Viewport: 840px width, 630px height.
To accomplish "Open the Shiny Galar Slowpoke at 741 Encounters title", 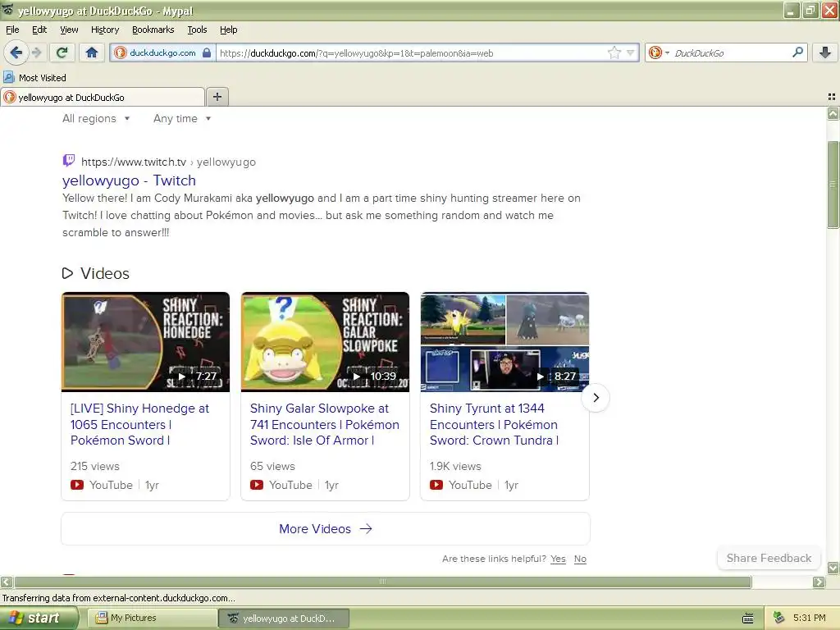I will 325,424.
